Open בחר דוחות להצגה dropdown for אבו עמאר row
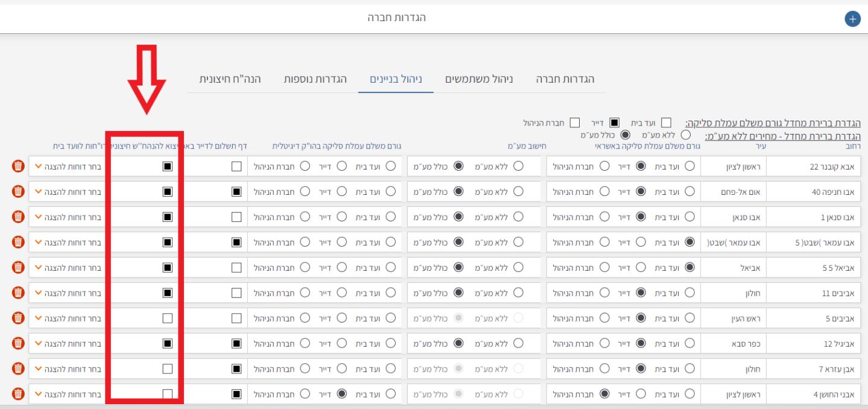 coord(68,242)
